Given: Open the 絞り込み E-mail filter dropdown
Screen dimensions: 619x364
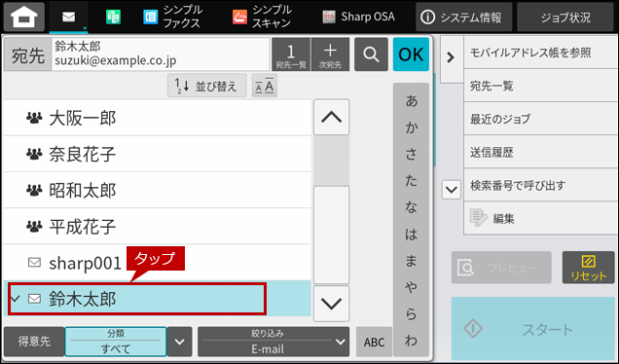Looking at the screenshot, I should (273, 342).
